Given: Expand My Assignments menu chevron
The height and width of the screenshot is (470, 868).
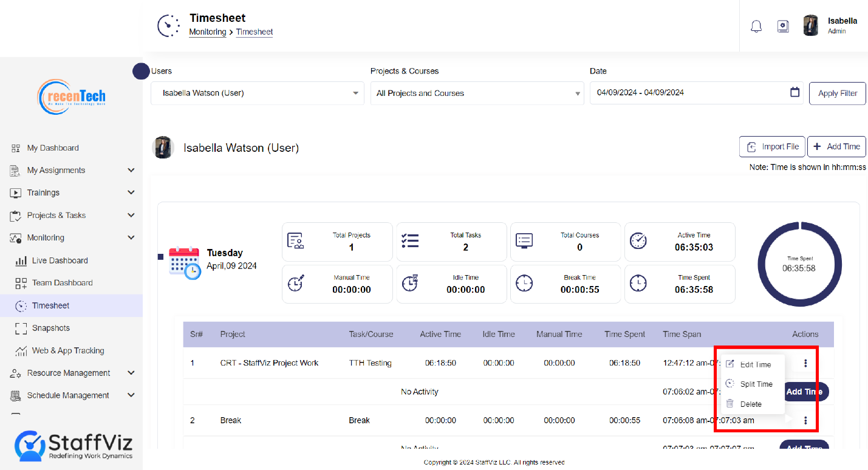Looking at the screenshot, I should point(131,170).
